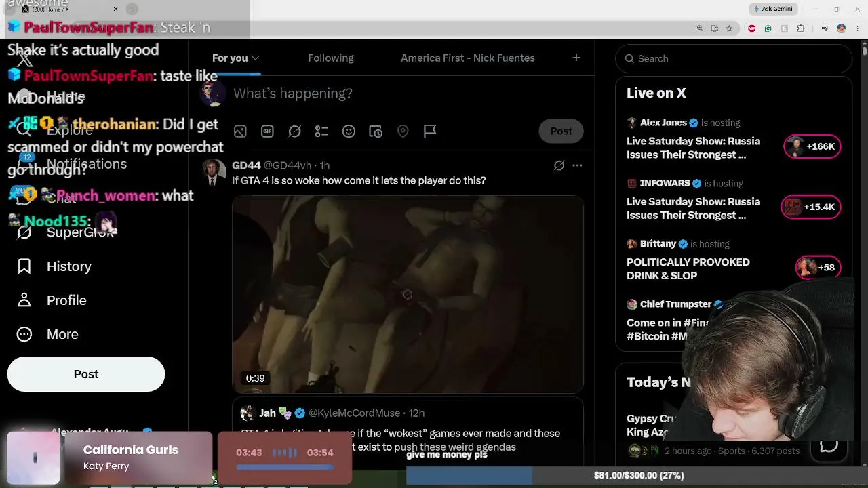Go to Profile in the sidebar
Image resolution: width=868 pixels, height=488 pixels.
(x=52, y=300)
